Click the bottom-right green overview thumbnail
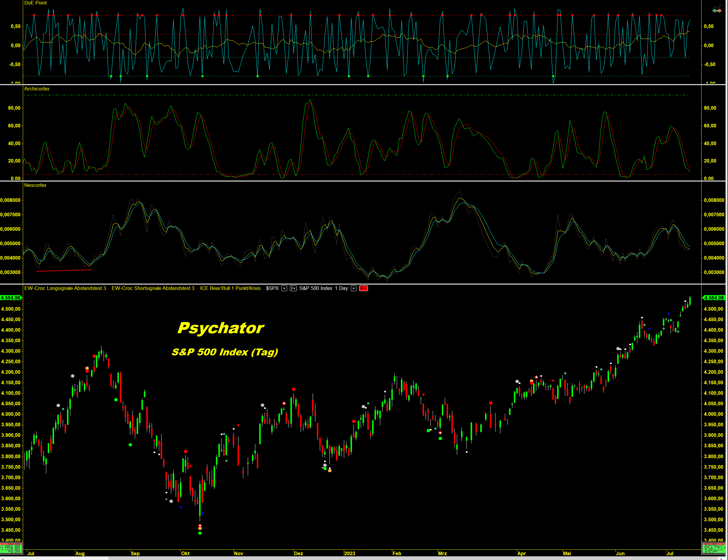 (713, 548)
